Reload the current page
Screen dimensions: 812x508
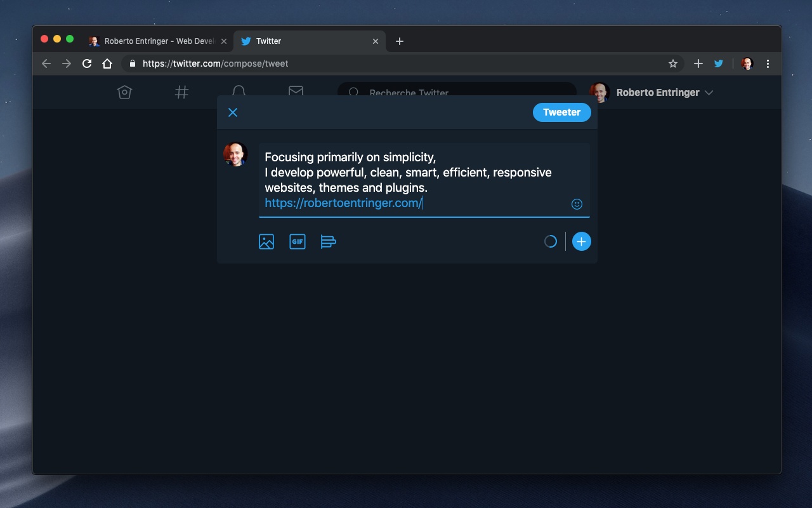tap(87, 63)
